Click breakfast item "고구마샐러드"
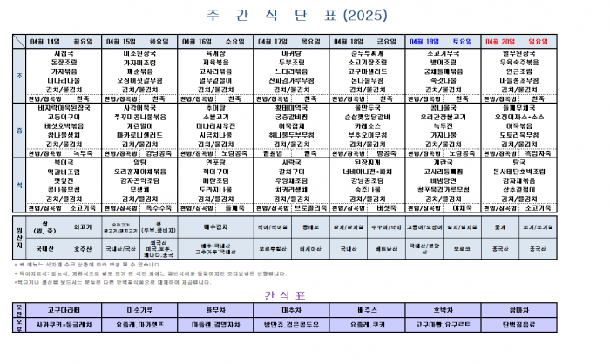The width and height of the screenshot is (610, 364). tap(367, 71)
